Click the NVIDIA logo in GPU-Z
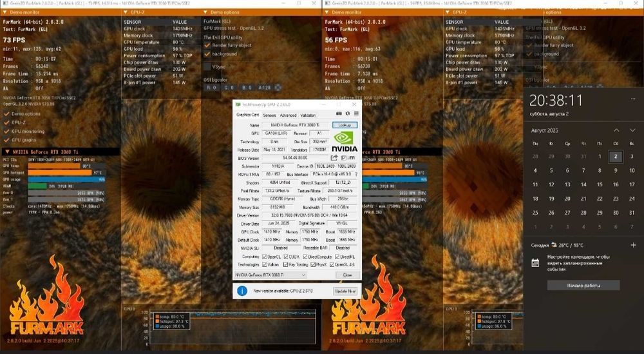Screen dimensions: 644x354 [344, 142]
